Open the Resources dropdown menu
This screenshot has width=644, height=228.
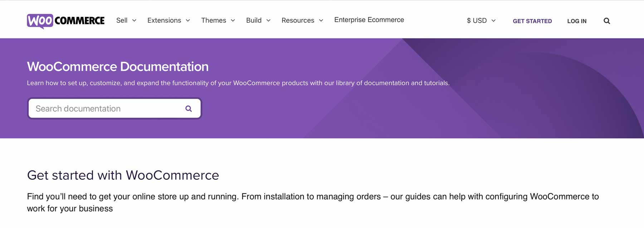[x=298, y=20]
